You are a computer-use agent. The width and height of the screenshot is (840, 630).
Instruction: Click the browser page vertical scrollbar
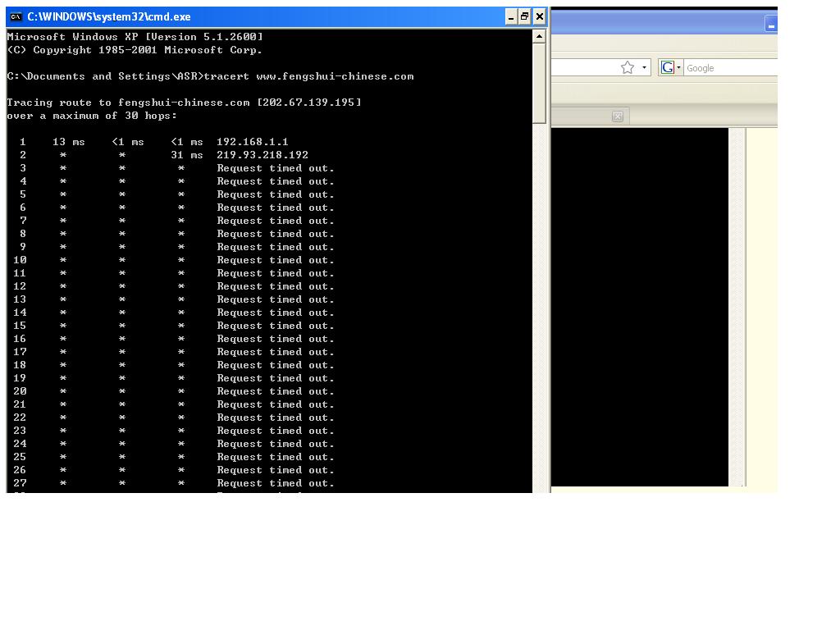[737, 304]
